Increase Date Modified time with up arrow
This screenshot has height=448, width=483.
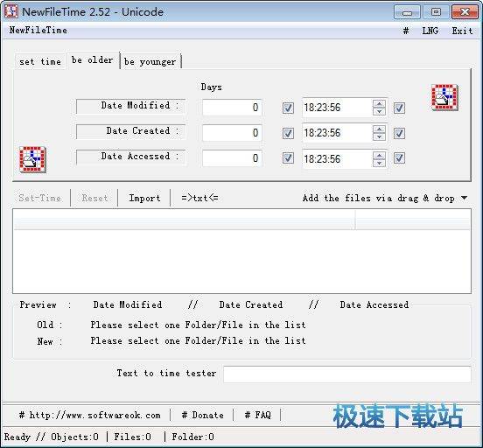pos(379,103)
